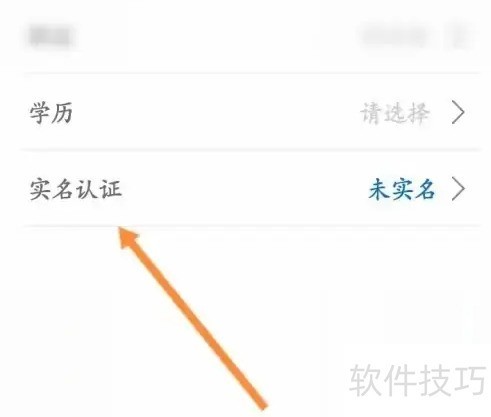Expand the 学历 selection row
Image resolution: width=491 pixels, height=417 pixels.
pos(251,112)
